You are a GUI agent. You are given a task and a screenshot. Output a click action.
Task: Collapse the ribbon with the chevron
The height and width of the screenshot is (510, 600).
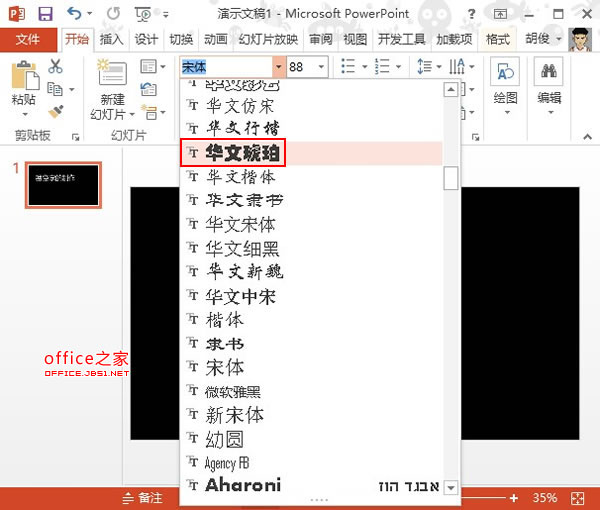pyautogui.click(x=588, y=137)
